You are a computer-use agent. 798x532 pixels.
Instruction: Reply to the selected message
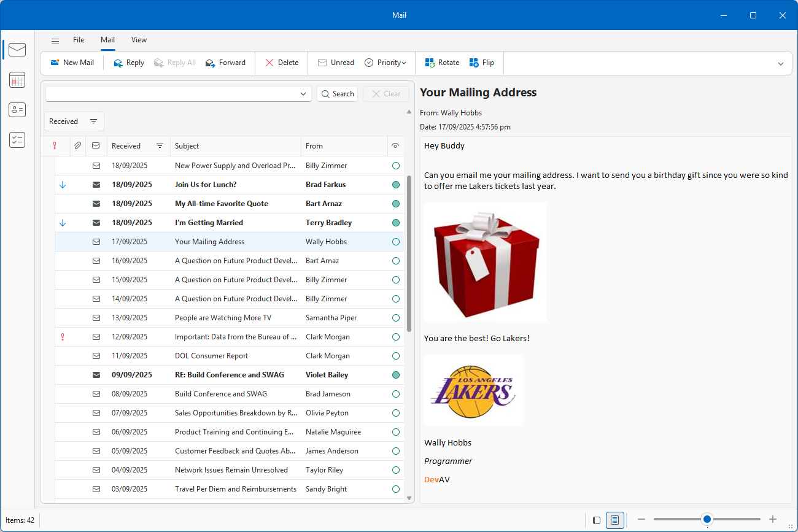(x=129, y=63)
